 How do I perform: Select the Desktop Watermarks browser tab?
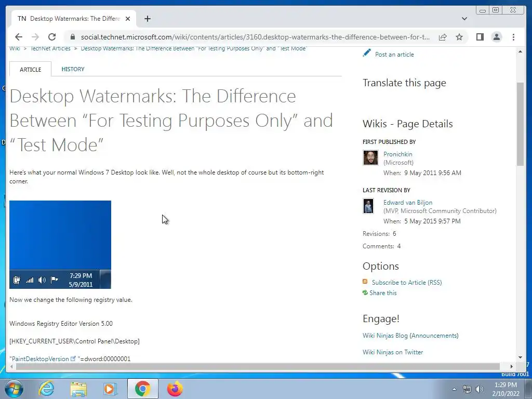pyautogui.click(x=74, y=19)
